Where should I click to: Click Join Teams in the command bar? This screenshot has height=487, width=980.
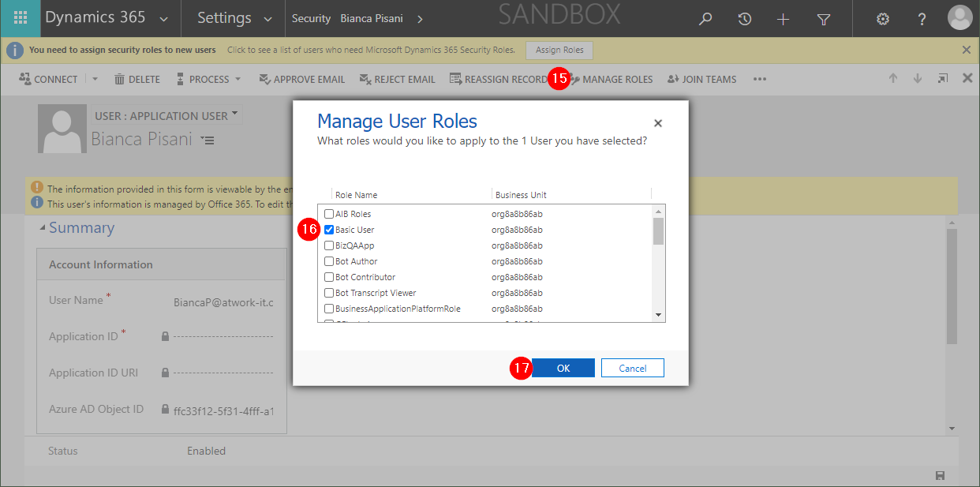[x=701, y=79]
